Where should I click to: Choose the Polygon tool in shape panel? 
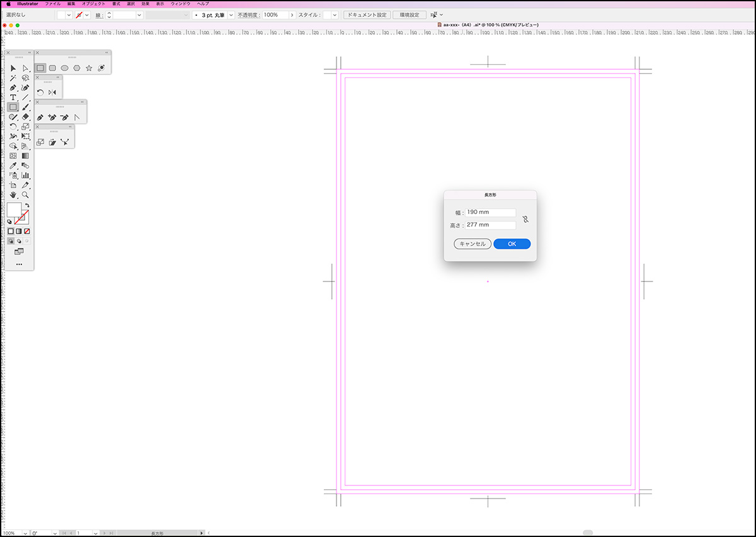click(77, 68)
